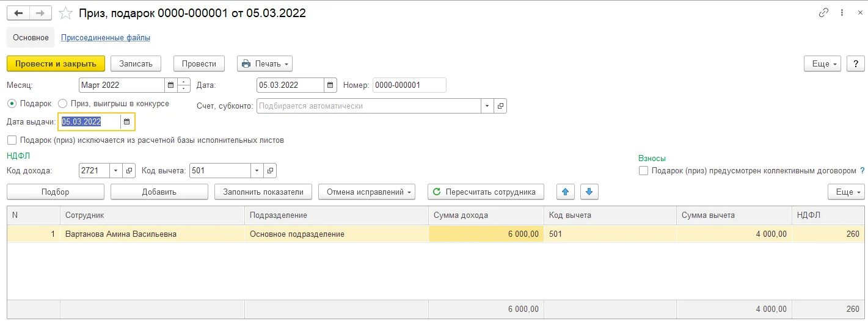This screenshot has width=868, height=321.
Task: Expand Код дохода dropdown arrow
Action: tap(116, 171)
